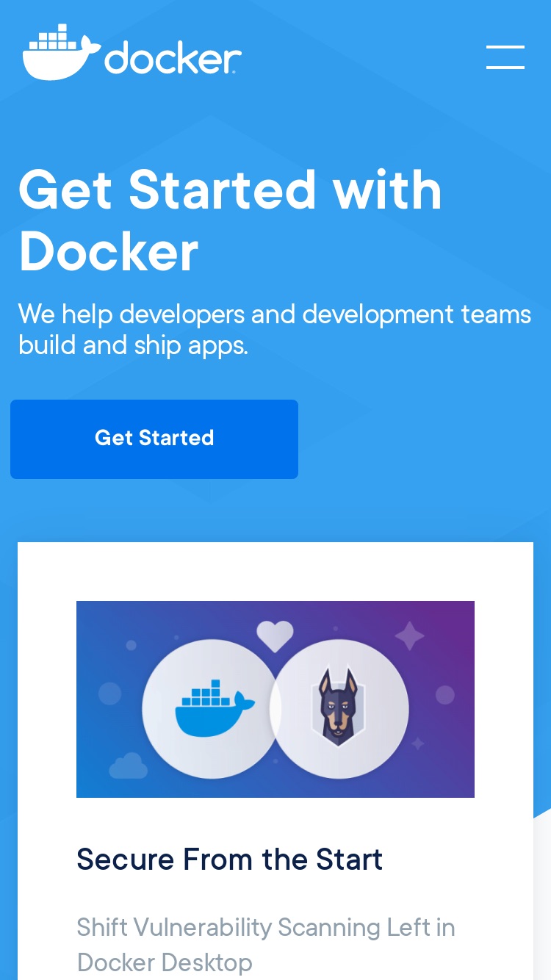Image resolution: width=551 pixels, height=980 pixels.
Task: Click 'Get Started with Docker' headline
Action: tap(230, 220)
